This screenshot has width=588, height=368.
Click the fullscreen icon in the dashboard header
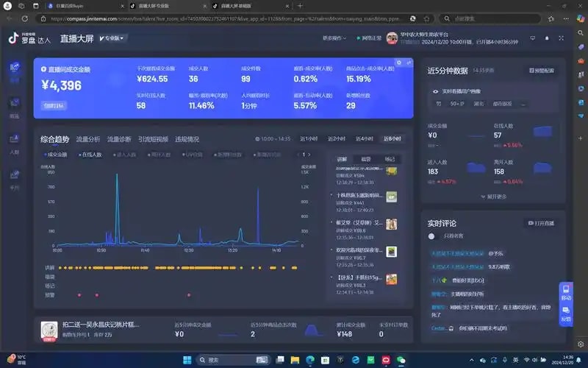pyautogui.click(x=561, y=38)
